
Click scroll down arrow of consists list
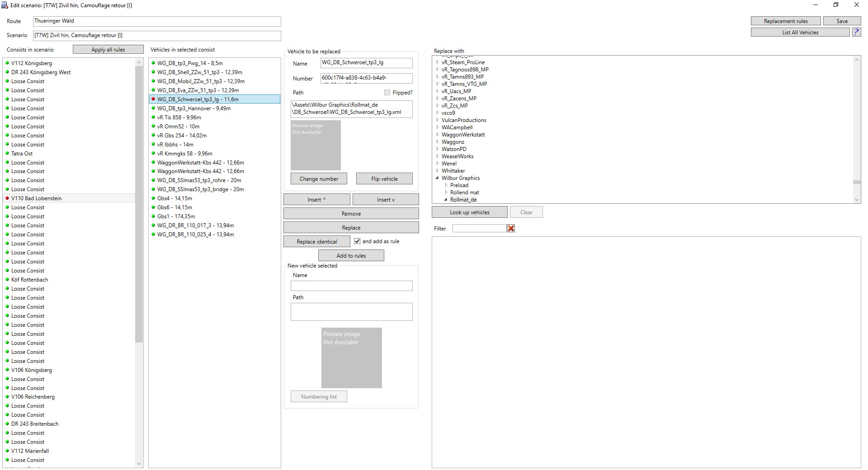(x=139, y=464)
